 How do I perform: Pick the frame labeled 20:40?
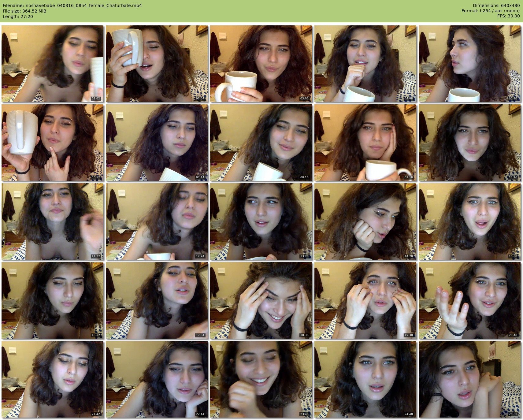[x=470, y=300]
